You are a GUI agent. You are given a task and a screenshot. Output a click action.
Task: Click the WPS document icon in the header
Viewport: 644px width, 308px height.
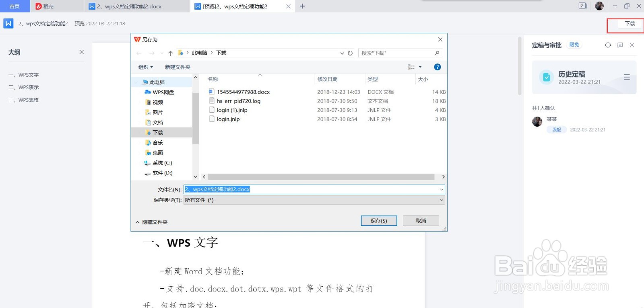click(8, 23)
